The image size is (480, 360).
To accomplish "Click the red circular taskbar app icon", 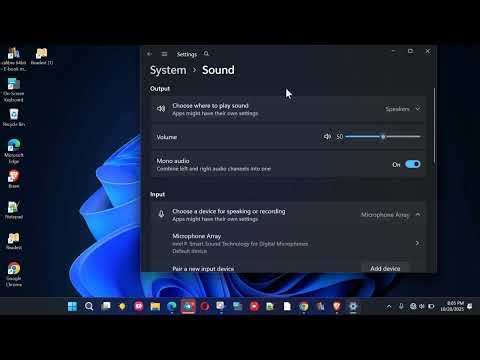I will [254, 306].
